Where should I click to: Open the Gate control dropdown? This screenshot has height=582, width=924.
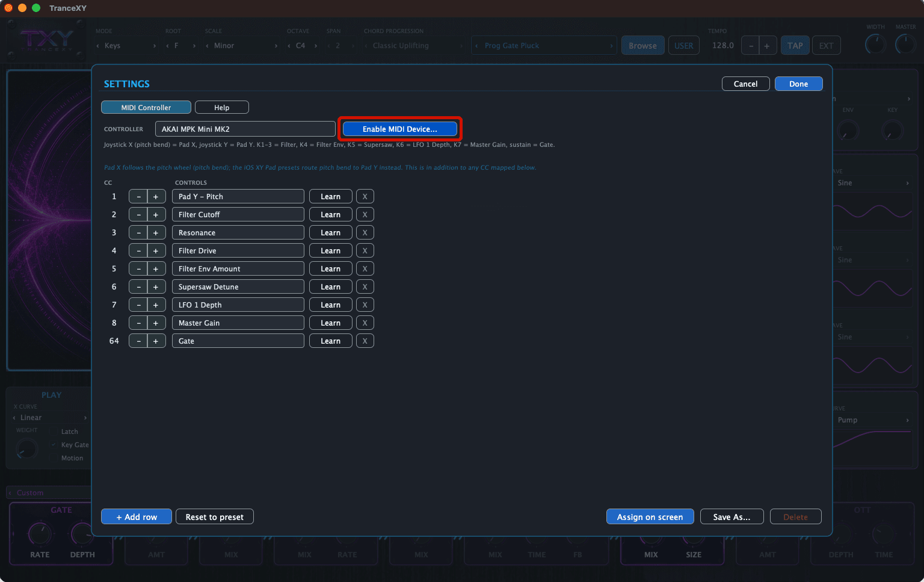[238, 341]
